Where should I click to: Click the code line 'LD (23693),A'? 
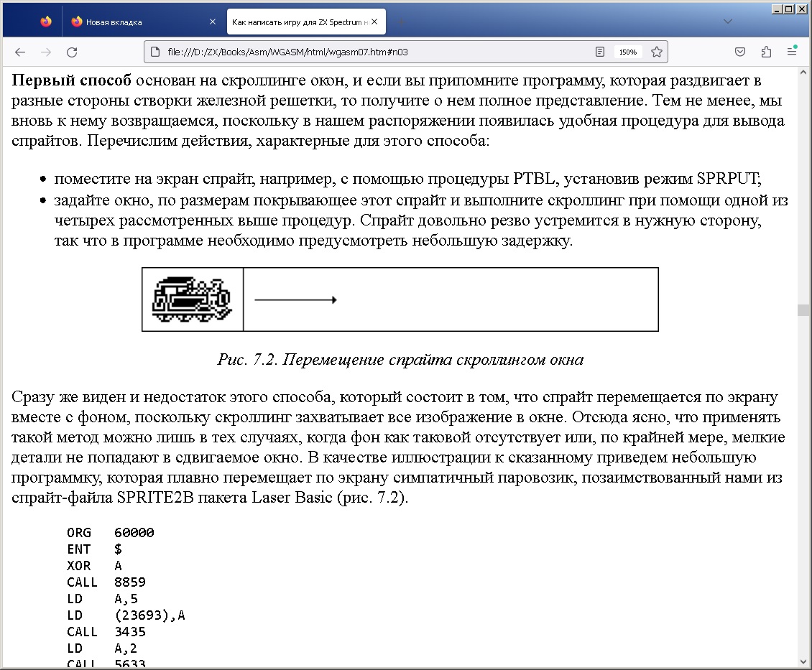(x=126, y=615)
